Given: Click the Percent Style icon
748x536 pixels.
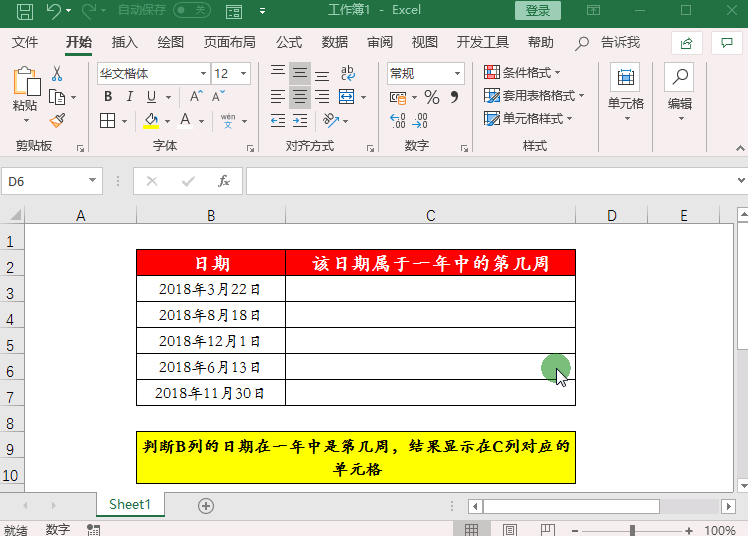Looking at the screenshot, I should pyautogui.click(x=432, y=97).
